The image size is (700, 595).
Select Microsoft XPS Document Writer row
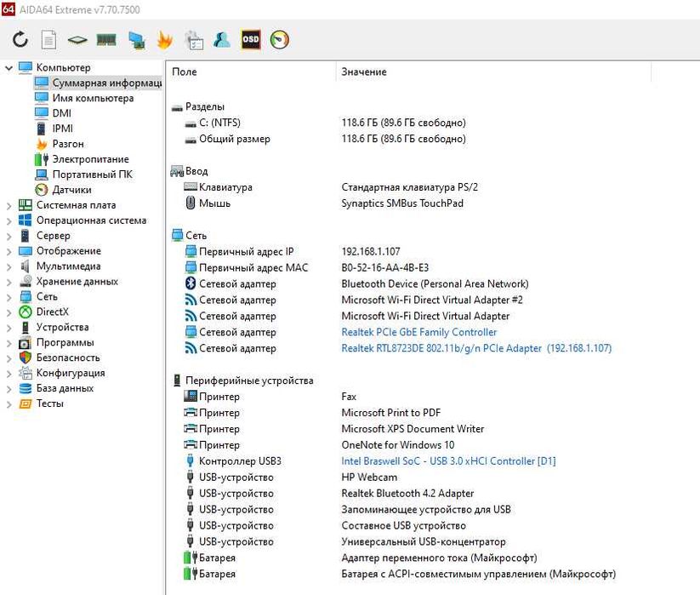(413, 428)
